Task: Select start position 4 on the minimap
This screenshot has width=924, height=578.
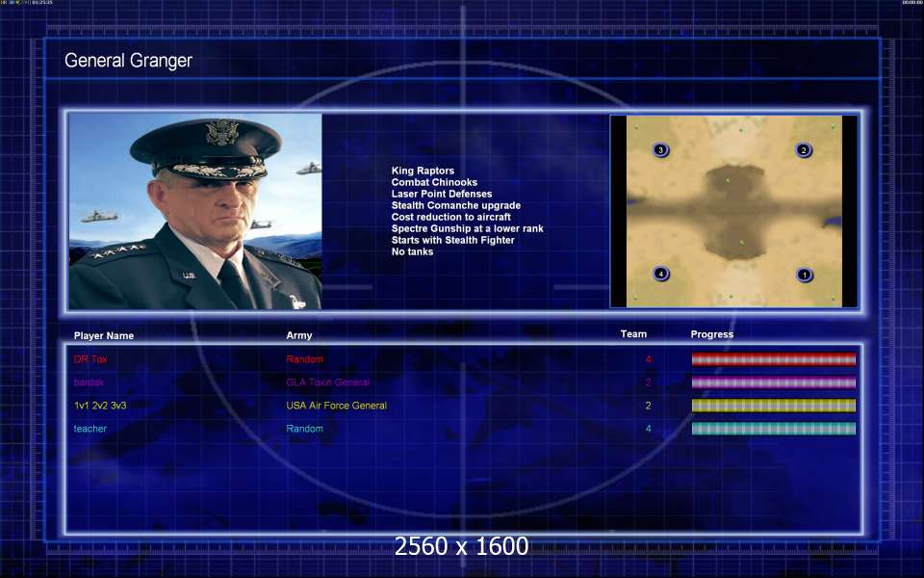Action: (x=661, y=274)
